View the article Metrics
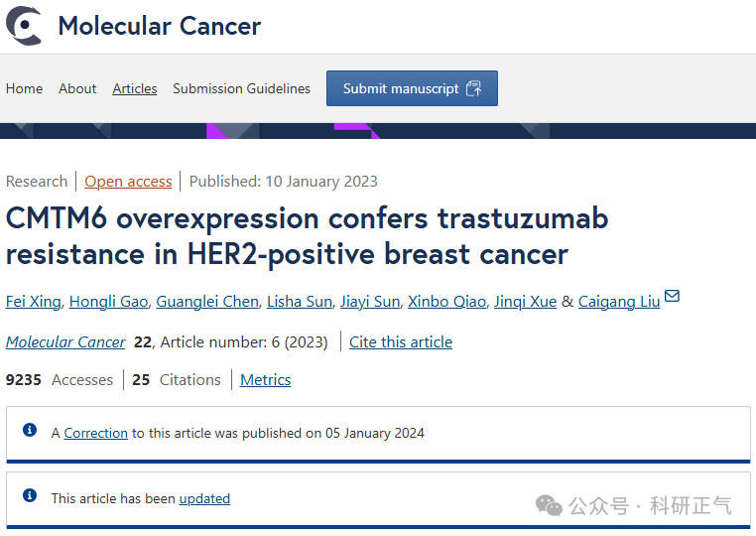The height and width of the screenshot is (536, 756). 266,380
